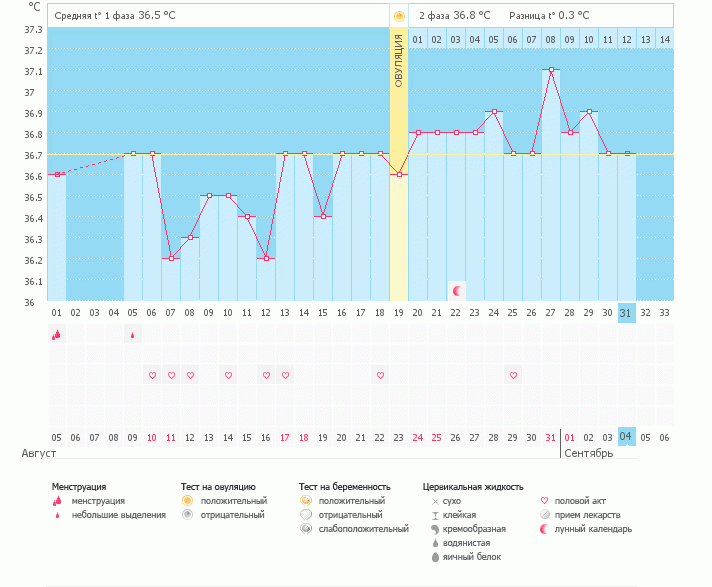
Task: Click the positive ovulation test legend icon
Action: pyautogui.click(x=187, y=501)
